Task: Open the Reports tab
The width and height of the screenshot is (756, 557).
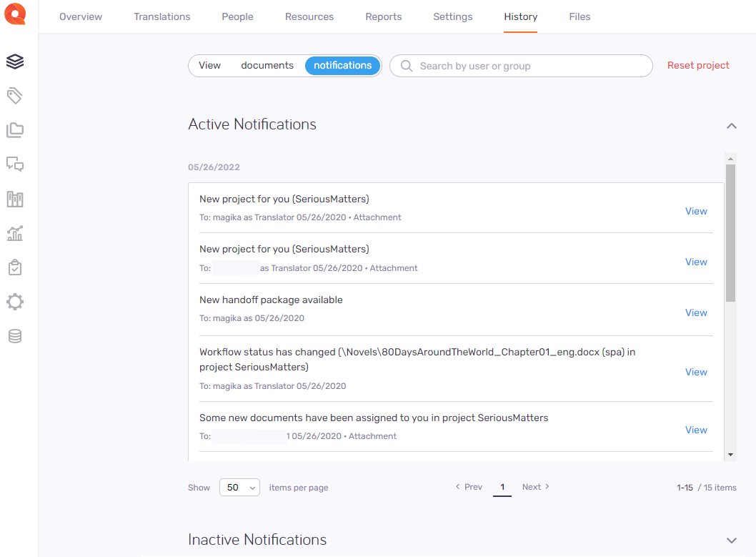Action: [x=383, y=16]
